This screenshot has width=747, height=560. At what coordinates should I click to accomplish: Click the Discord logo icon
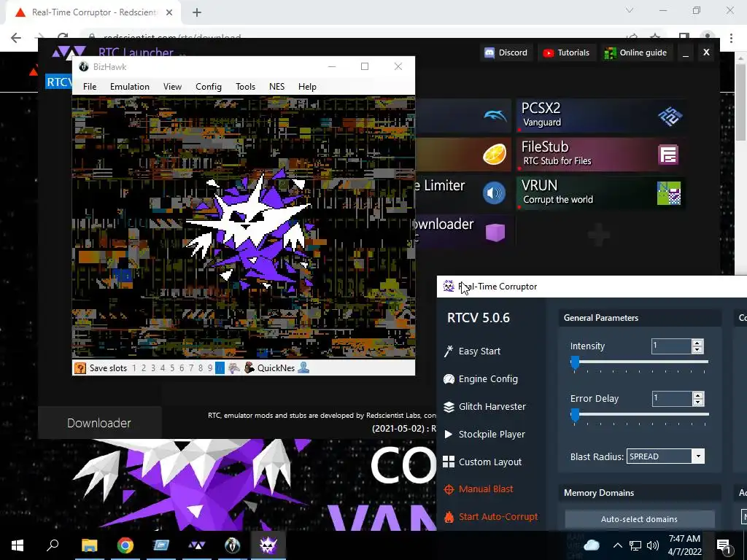point(489,52)
